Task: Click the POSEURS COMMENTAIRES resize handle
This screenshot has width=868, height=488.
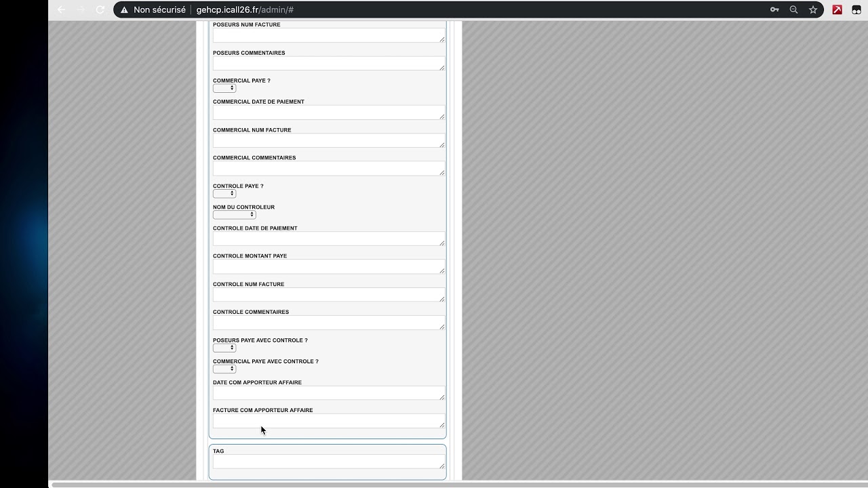Action: pos(441,67)
